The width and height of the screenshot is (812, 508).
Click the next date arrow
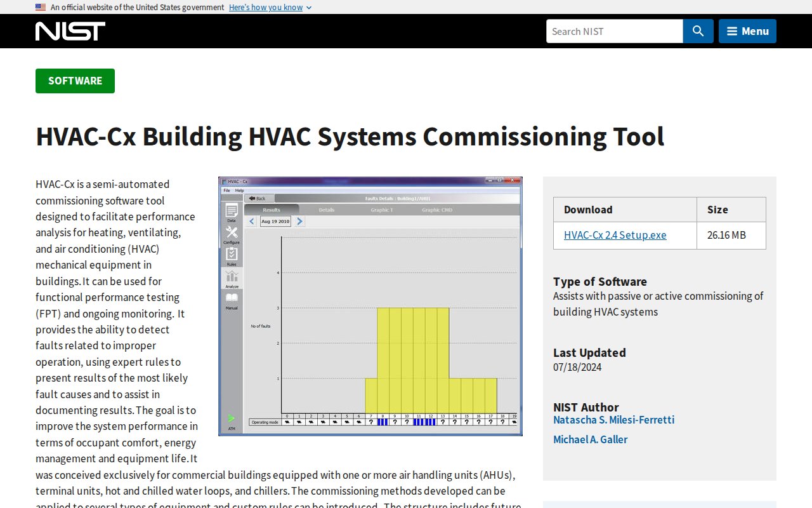pos(300,222)
